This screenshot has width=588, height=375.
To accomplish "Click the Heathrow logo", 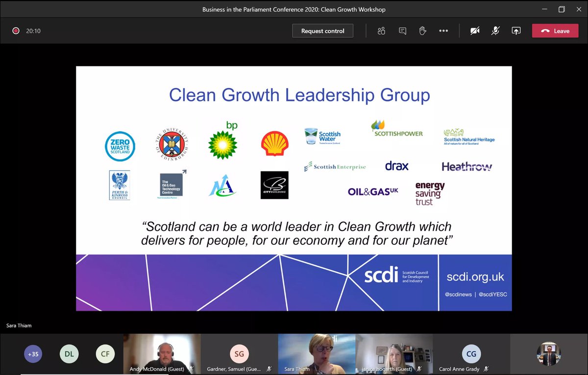I will pyautogui.click(x=466, y=166).
